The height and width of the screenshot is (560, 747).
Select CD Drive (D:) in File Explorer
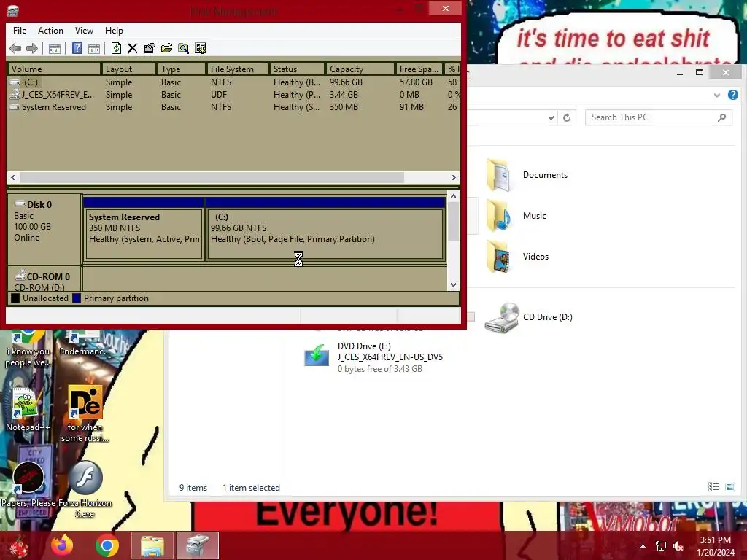529,317
